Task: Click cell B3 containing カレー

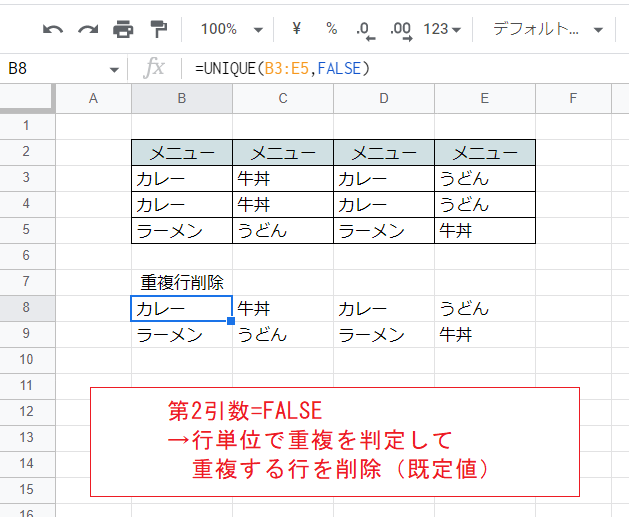Action: 182,178
